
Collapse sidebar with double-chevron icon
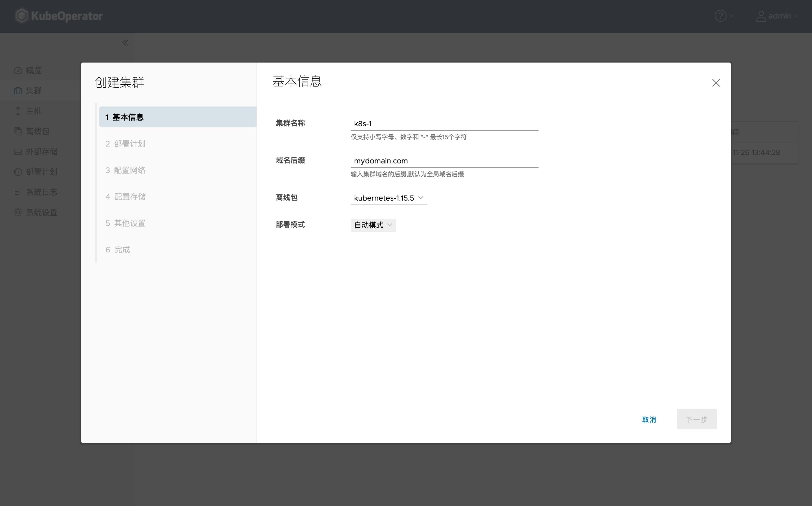(x=125, y=43)
